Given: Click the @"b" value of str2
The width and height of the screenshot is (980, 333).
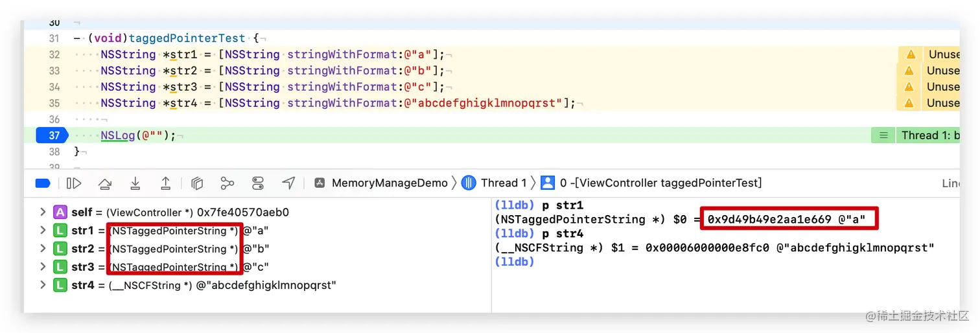Looking at the screenshot, I should [x=256, y=249].
